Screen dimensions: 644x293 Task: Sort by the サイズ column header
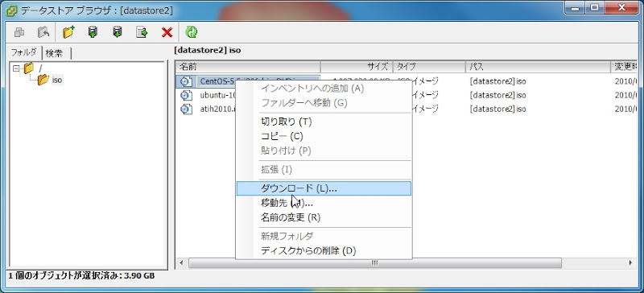point(357,67)
